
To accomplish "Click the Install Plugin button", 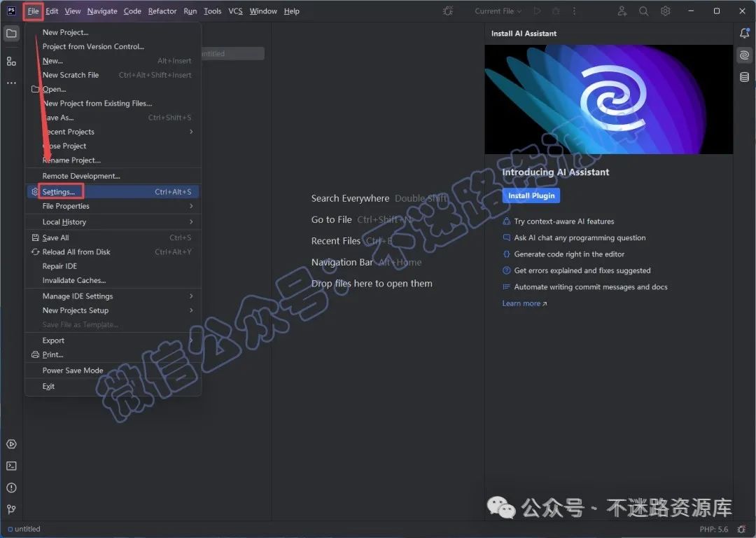I will pos(531,196).
